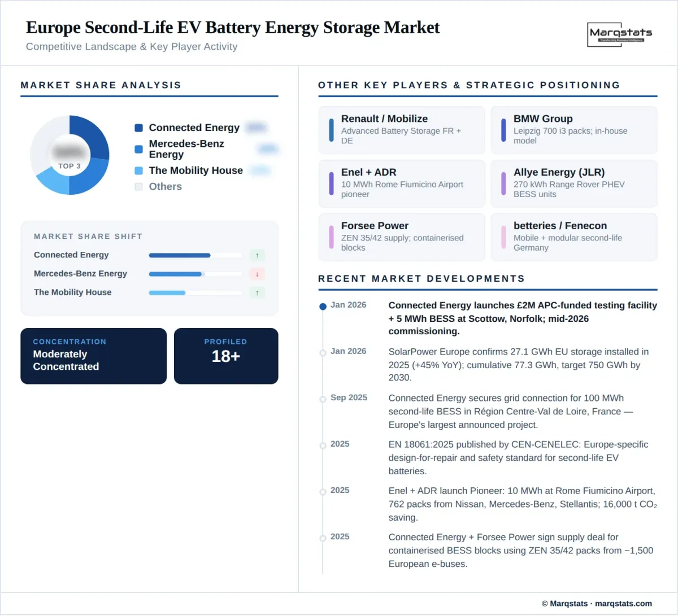This screenshot has width=678, height=616.
Task: Click the '© Marqstats · marqstats.com' footer link
Action: pos(597,604)
